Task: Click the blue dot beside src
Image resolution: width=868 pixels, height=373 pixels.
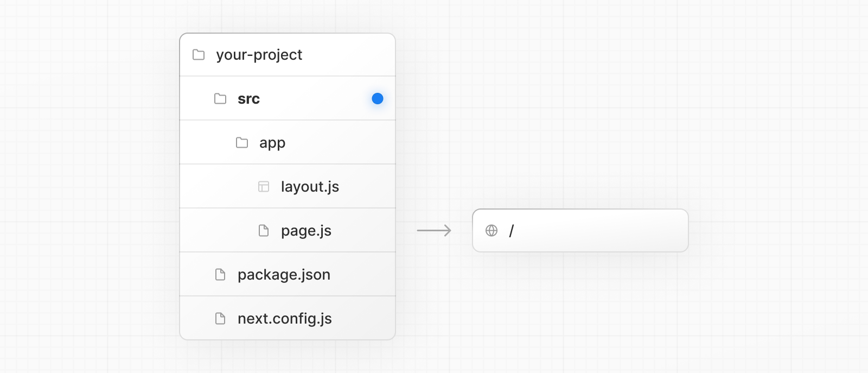Action: point(378,99)
